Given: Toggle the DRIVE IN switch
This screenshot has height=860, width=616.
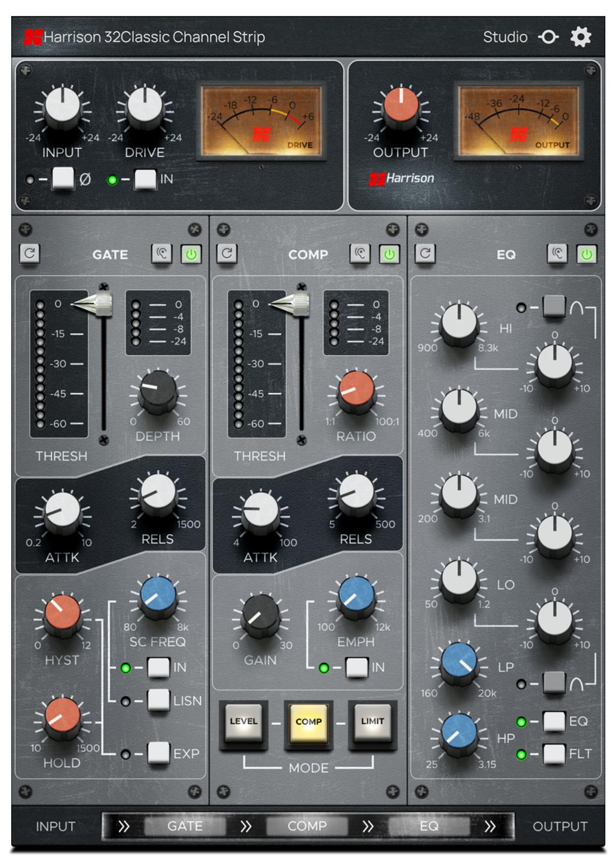Looking at the screenshot, I should coord(145,179).
